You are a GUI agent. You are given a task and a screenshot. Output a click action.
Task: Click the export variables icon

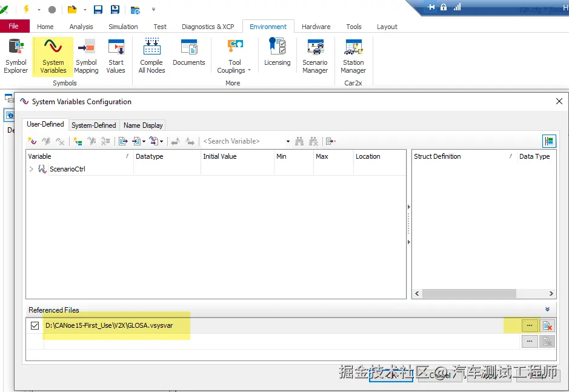coord(123,141)
